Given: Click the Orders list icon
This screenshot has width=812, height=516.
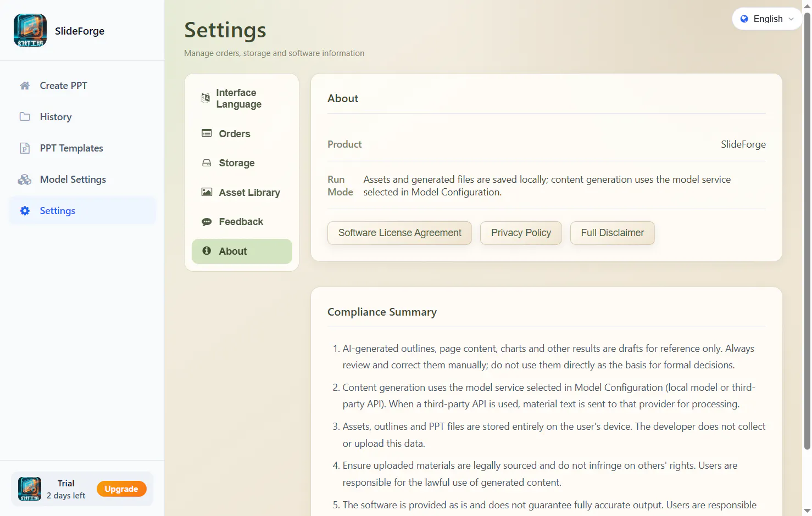Looking at the screenshot, I should tap(207, 133).
